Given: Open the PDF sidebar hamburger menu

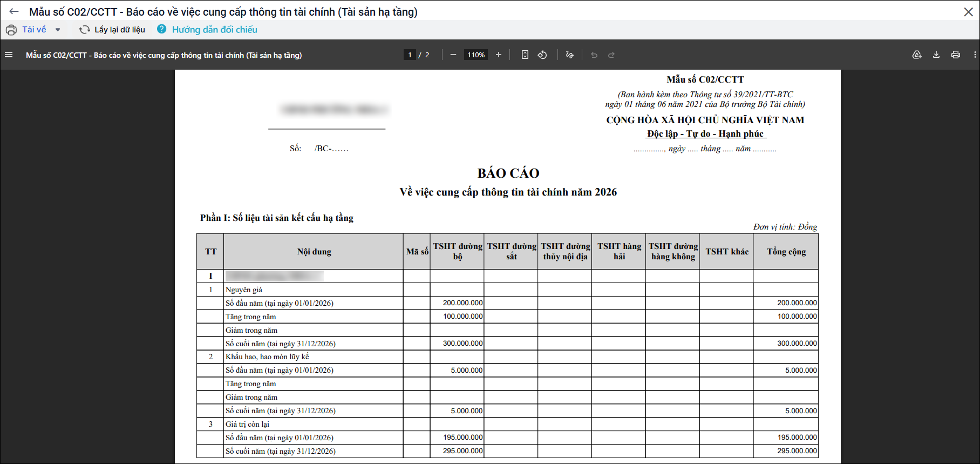Looking at the screenshot, I should (9, 55).
